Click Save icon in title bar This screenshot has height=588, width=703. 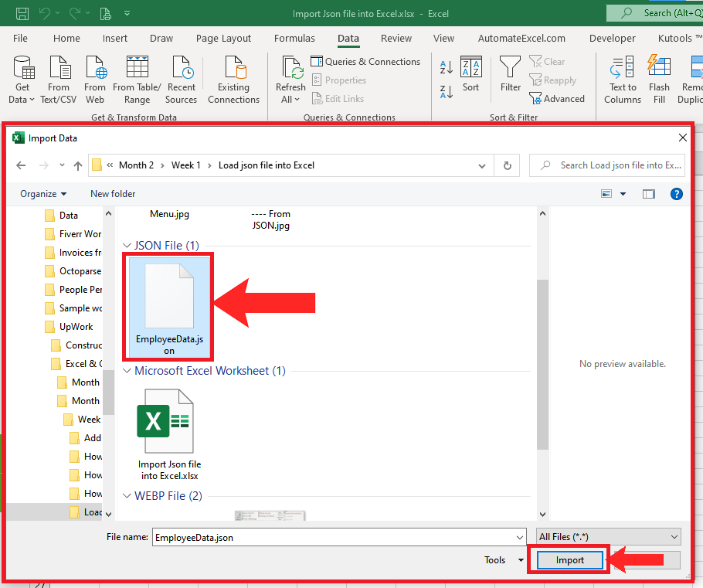[x=22, y=13]
